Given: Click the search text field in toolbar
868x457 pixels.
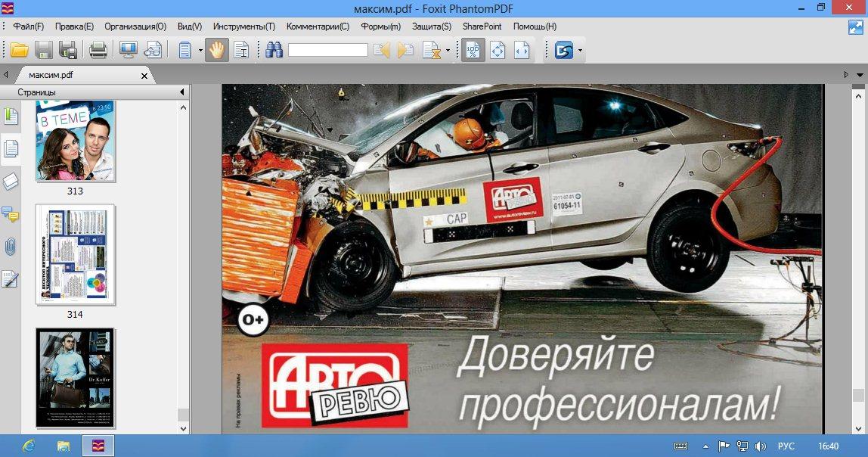Looking at the screenshot, I should click(327, 51).
